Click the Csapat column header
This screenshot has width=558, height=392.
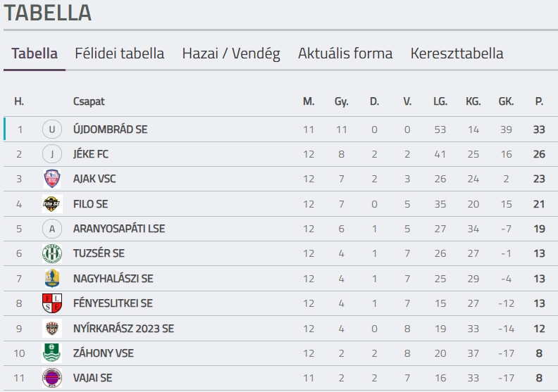pos(89,101)
